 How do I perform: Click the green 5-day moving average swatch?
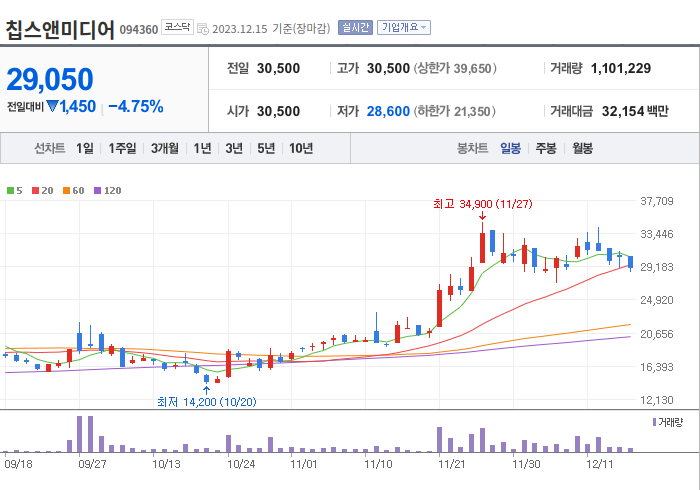pos(10,191)
